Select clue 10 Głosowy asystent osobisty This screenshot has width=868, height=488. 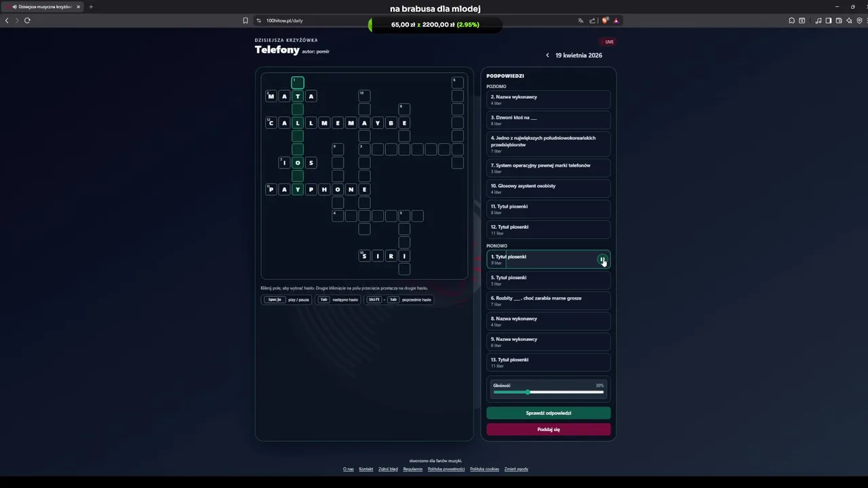coord(548,188)
